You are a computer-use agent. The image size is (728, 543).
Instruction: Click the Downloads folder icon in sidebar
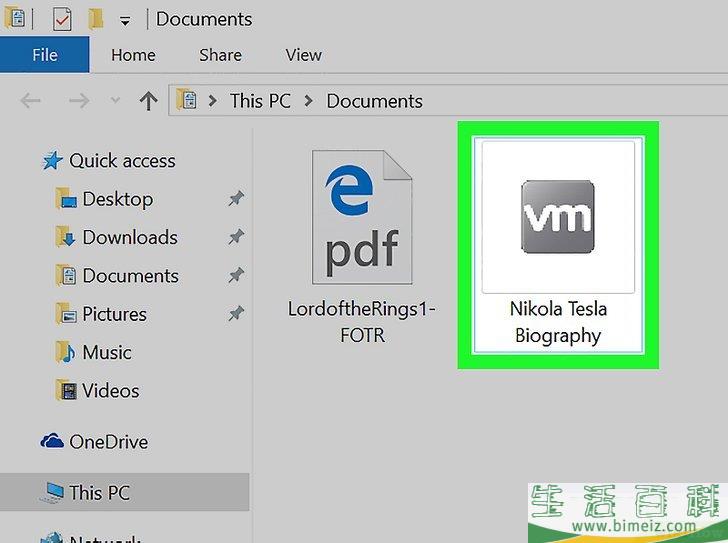(66, 237)
